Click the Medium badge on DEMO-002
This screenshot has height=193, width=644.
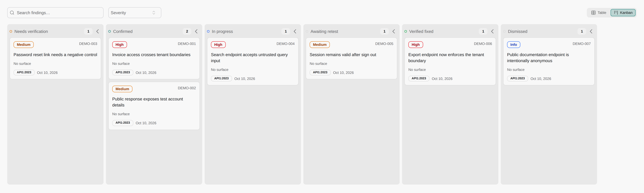122,89
